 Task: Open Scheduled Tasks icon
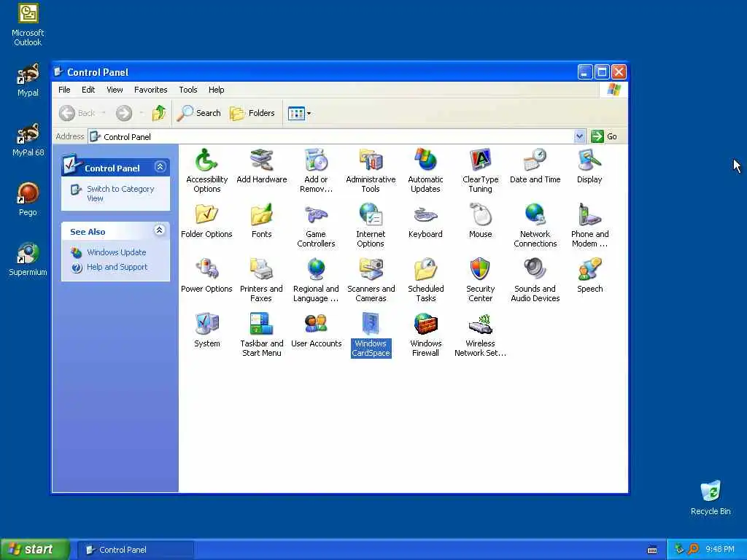pos(425,279)
